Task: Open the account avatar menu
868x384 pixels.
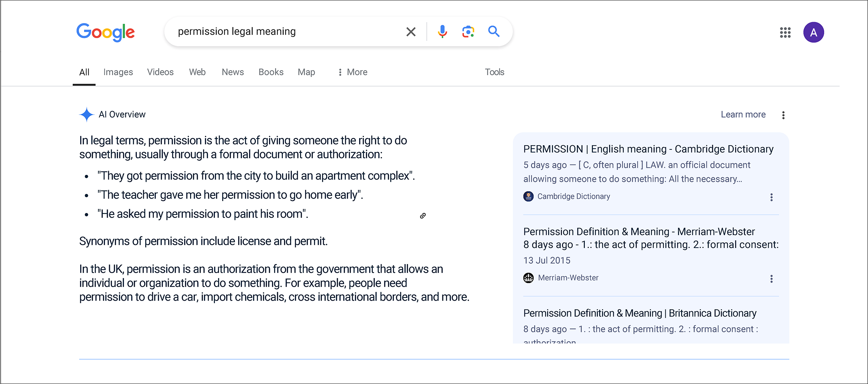Action: [x=813, y=33]
